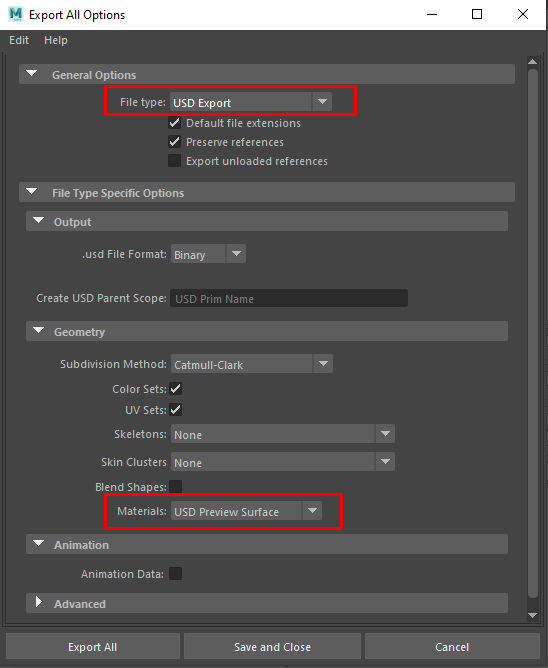Collapse the General Options section triangle

click(32, 74)
